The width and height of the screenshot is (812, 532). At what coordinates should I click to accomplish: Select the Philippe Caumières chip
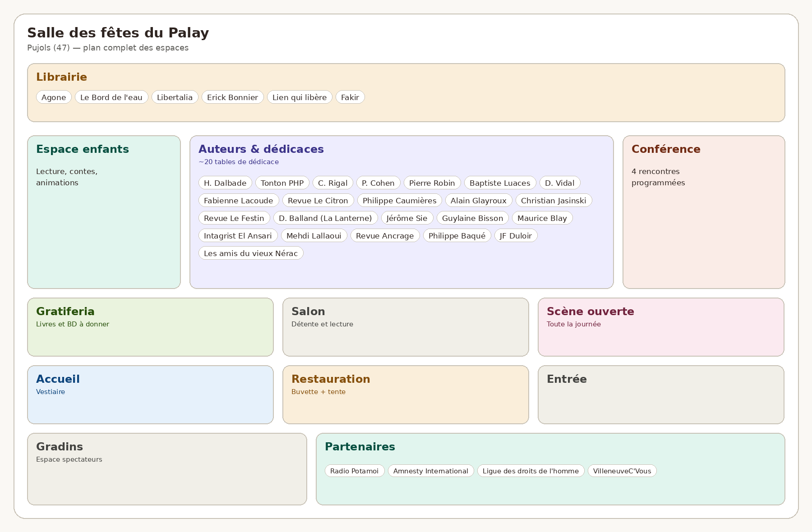point(400,201)
